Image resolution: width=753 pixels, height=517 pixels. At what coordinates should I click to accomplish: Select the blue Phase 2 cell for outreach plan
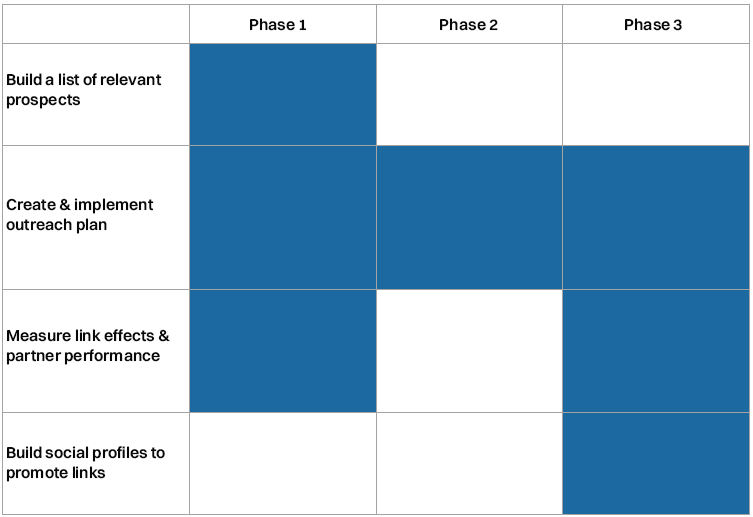point(469,217)
